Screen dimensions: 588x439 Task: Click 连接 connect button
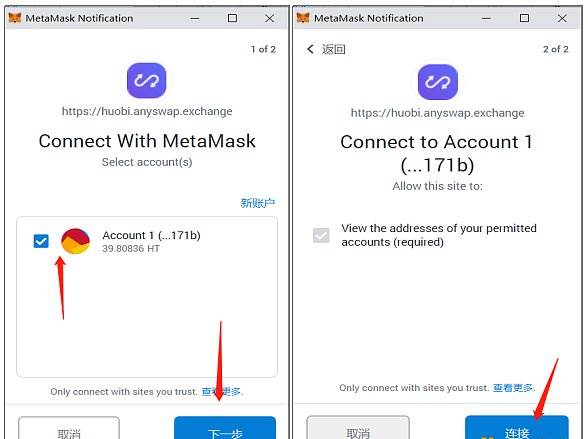pos(517,427)
